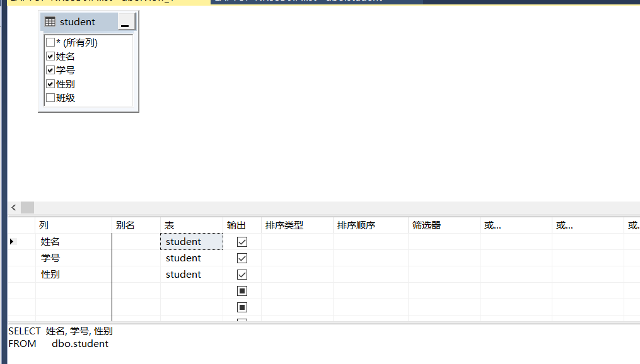The height and width of the screenshot is (364, 640).
Task: Uncheck the 学号 column checkbox in student table
Action: [50, 70]
